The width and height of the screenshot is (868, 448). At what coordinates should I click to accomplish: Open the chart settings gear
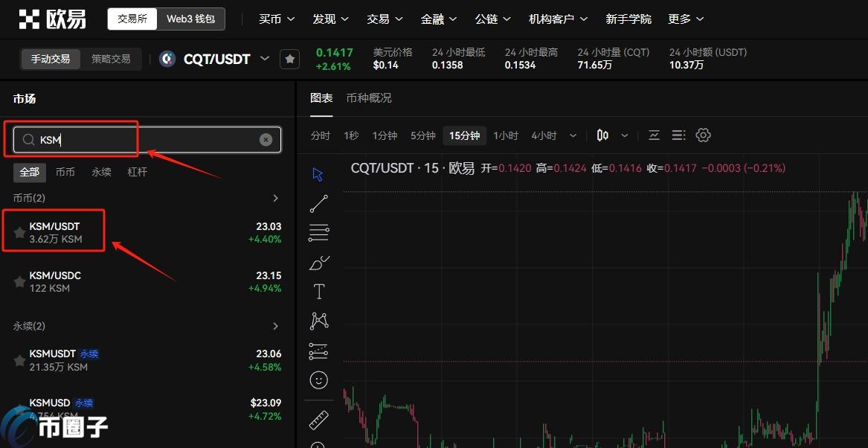point(702,135)
